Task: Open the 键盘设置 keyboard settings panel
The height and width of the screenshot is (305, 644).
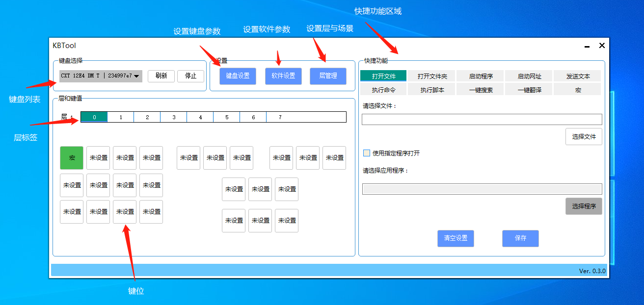Action: pyautogui.click(x=237, y=76)
